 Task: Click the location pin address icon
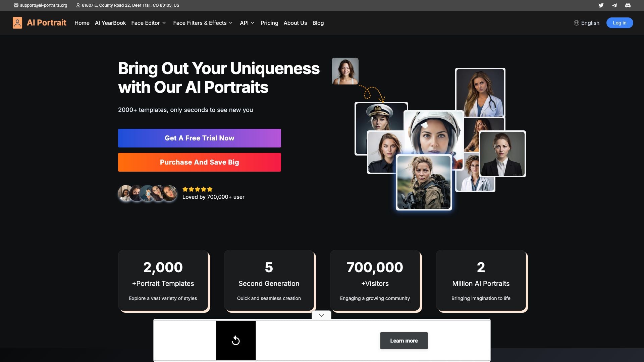click(78, 5)
